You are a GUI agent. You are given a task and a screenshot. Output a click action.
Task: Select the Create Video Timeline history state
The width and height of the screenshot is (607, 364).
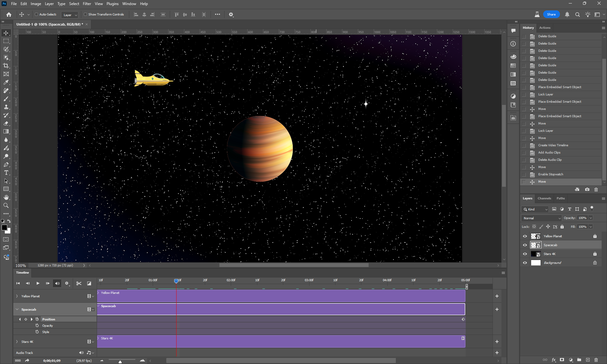553,145
